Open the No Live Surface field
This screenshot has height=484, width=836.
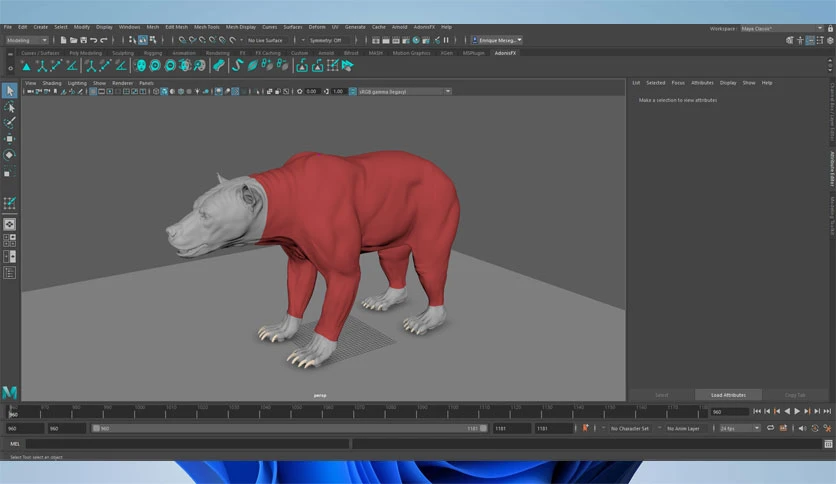point(268,40)
